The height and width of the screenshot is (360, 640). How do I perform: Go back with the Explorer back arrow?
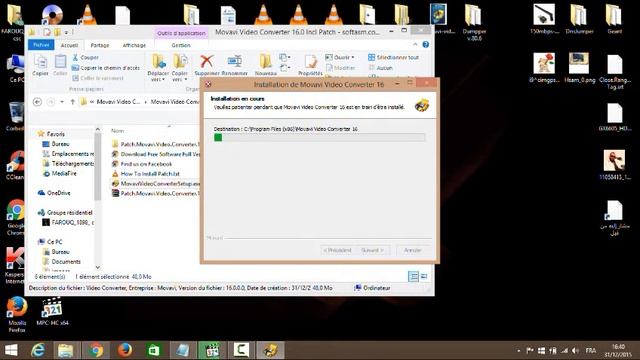tap(37, 102)
